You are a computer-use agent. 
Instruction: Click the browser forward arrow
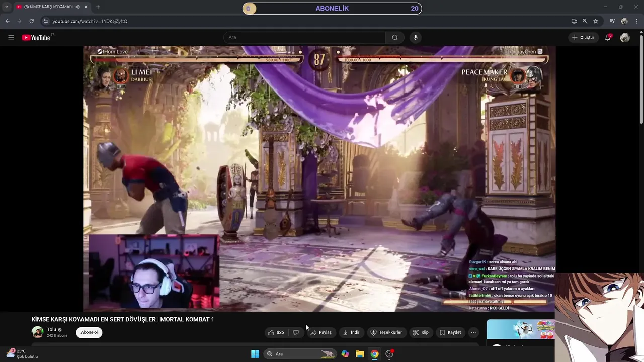(19, 21)
